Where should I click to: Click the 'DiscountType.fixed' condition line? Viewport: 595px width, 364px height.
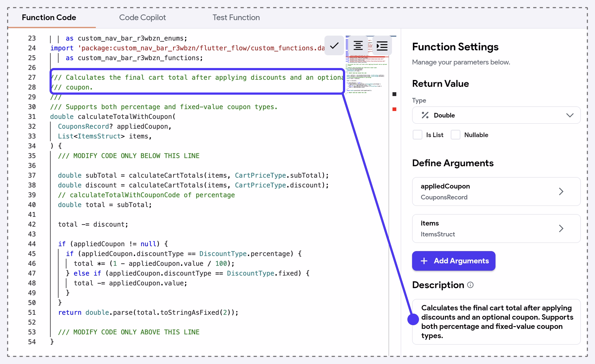(x=188, y=273)
